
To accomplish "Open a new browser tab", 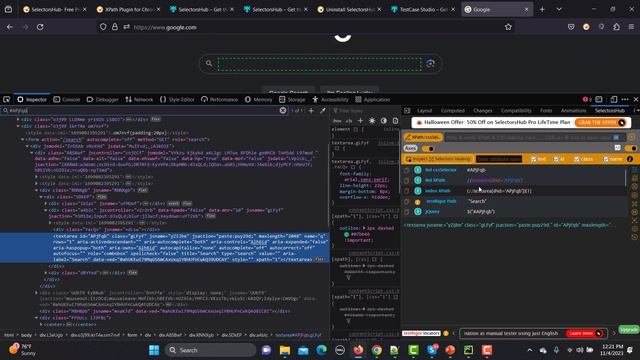I will 542,9.
